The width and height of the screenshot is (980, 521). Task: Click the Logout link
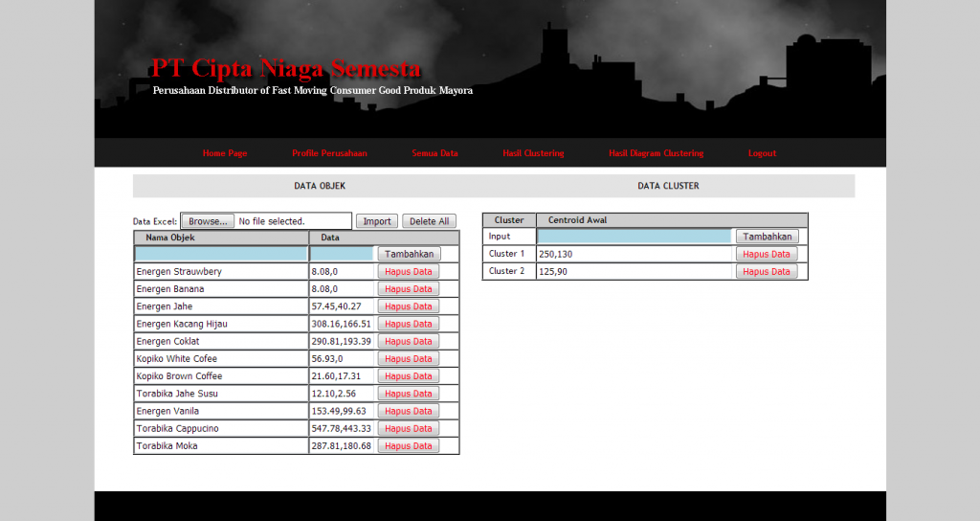click(762, 153)
